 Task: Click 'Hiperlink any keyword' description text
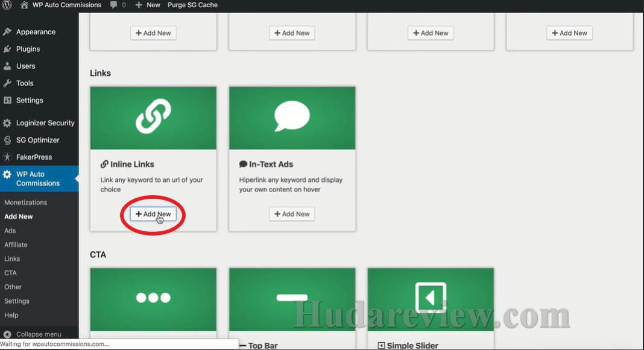pyautogui.click(x=291, y=185)
